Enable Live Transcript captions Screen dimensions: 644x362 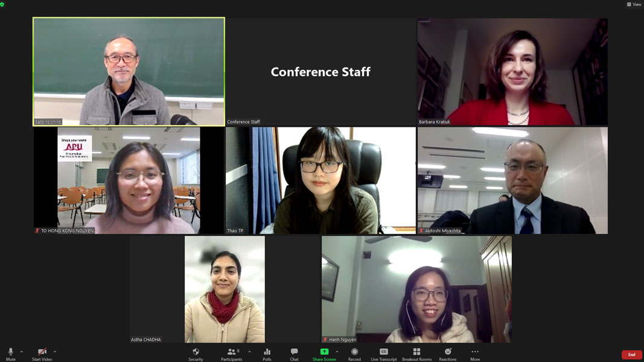coord(384,354)
